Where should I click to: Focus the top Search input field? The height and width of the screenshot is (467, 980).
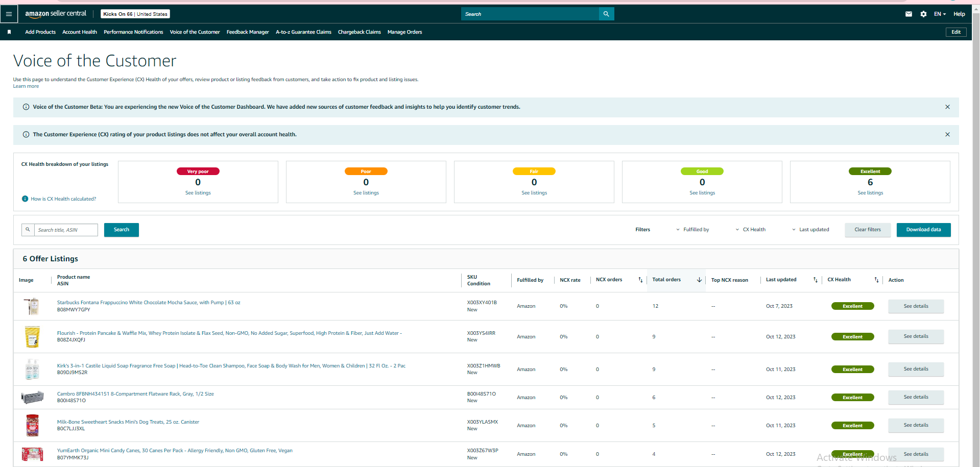[530, 14]
